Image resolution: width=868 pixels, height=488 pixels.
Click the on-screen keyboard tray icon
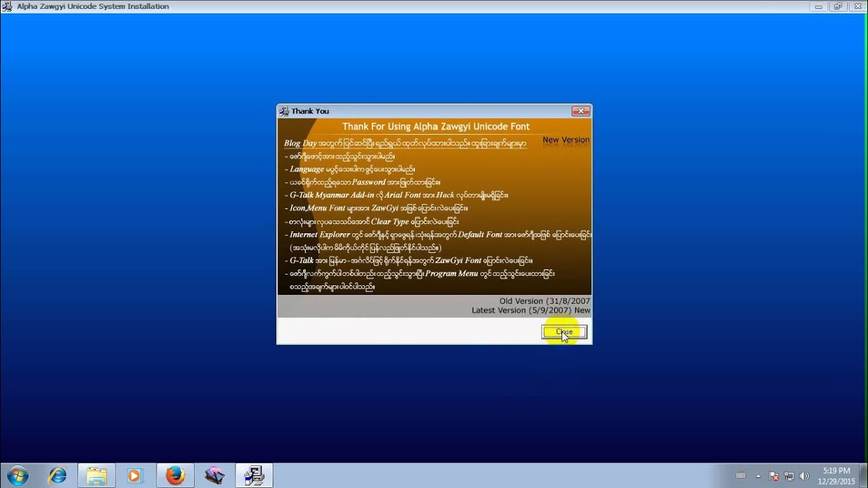[x=741, y=476]
